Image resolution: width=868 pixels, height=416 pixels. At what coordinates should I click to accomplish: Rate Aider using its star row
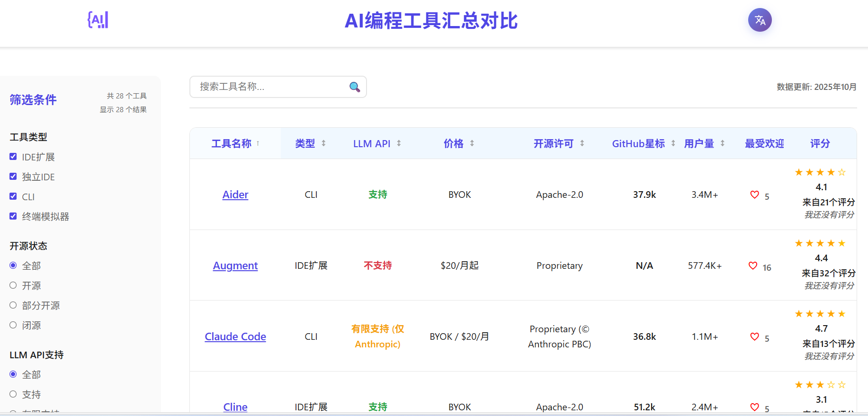coord(820,172)
